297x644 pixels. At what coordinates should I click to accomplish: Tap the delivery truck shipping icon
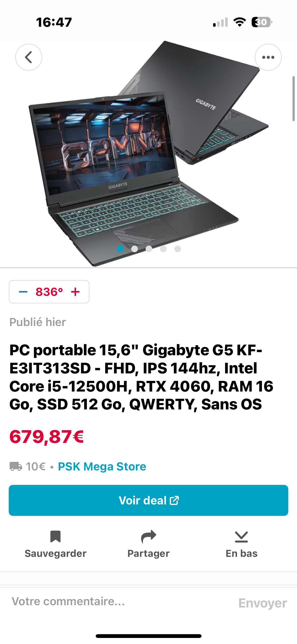tap(16, 466)
